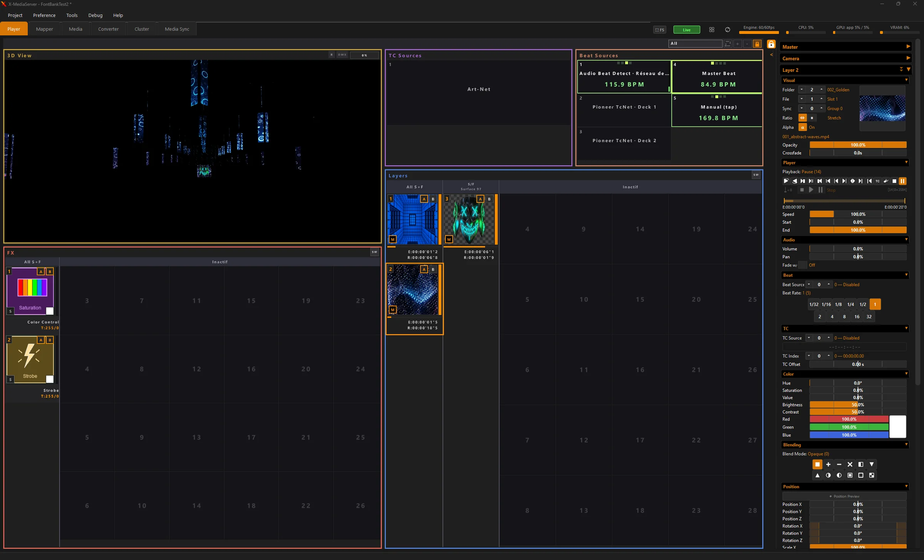Screen dimensions: 924x560
Task: Toggle B on layer 3 mask thumbnail
Action: (x=489, y=199)
